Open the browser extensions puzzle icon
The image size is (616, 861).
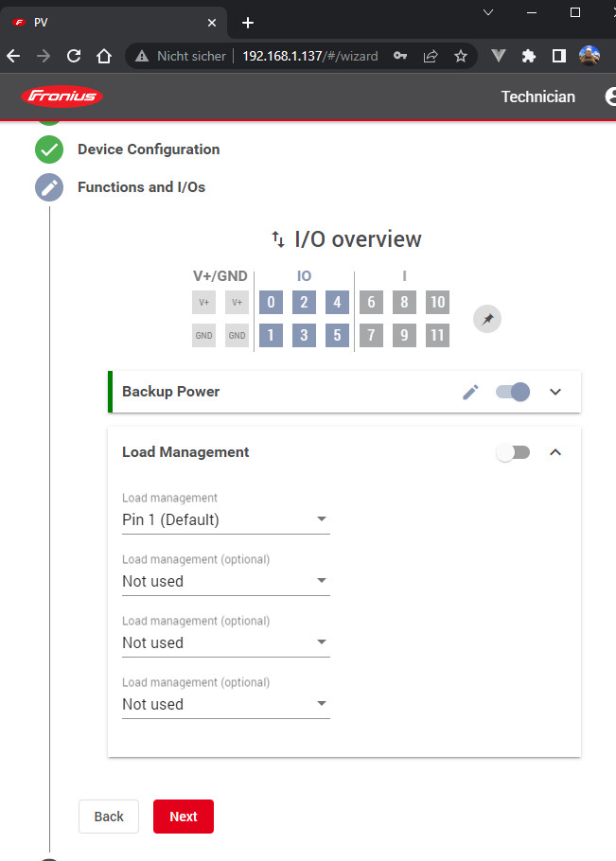pos(529,57)
